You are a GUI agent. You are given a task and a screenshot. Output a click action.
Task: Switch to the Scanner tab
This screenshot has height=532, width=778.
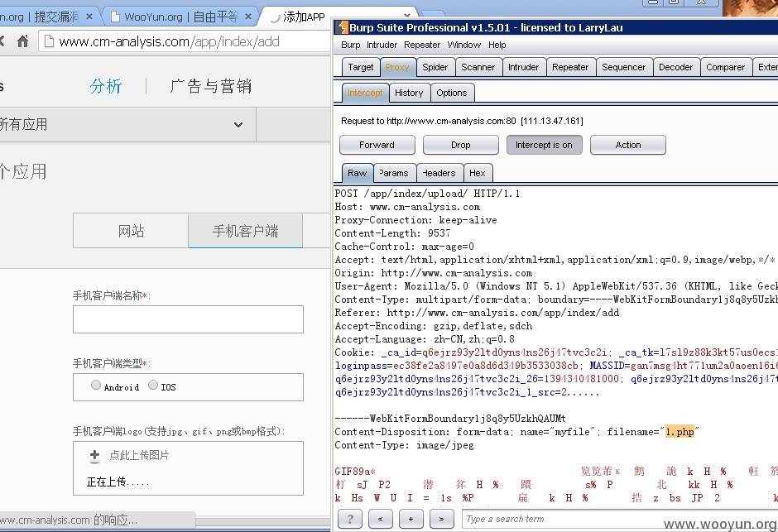point(478,67)
